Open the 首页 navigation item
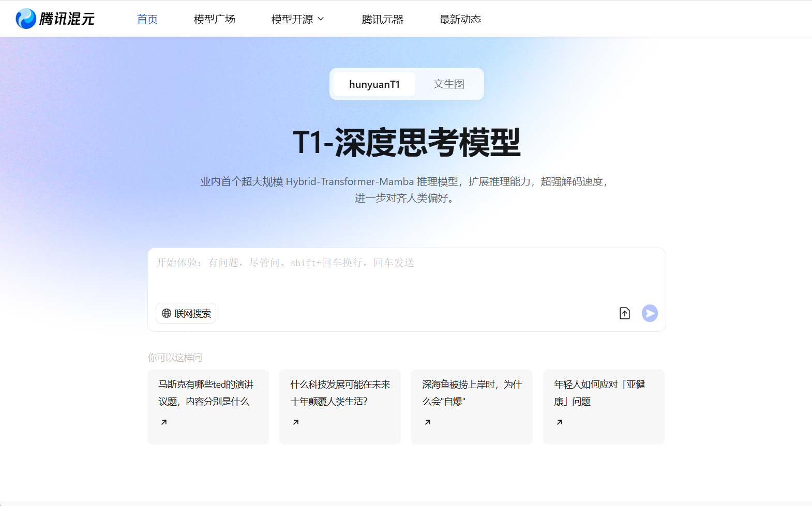 pyautogui.click(x=147, y=19)
